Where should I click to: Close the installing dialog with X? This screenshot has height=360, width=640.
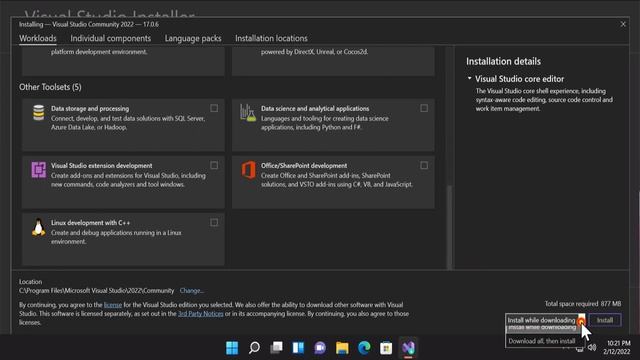623,24
